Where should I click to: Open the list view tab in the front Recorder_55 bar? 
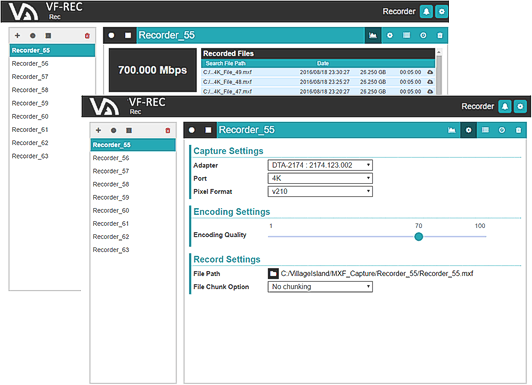pyautogui.click(x=485, y=130)
